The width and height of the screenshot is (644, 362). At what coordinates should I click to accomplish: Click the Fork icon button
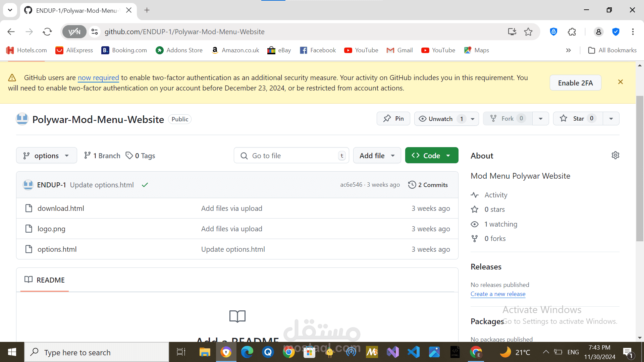click(507, 118)
